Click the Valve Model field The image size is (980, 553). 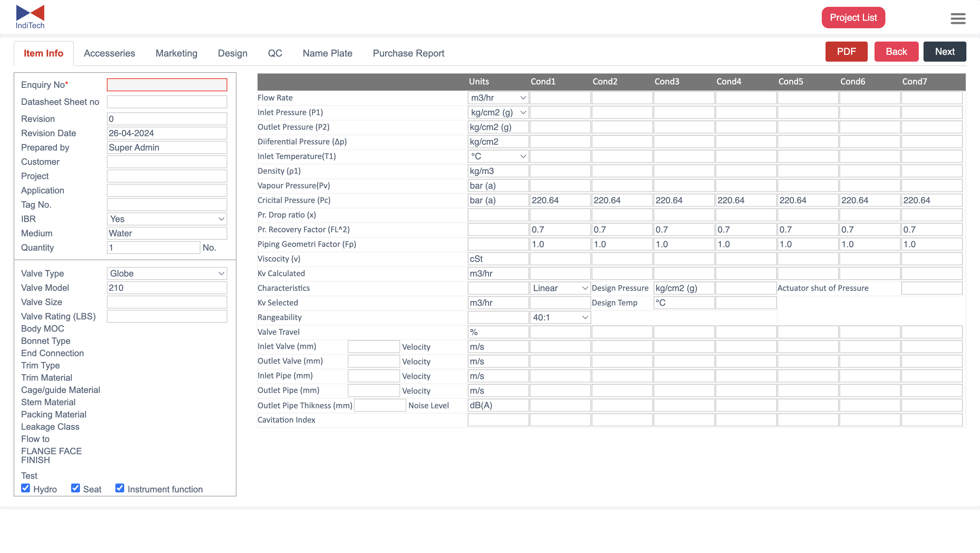[x=167, y=288]
